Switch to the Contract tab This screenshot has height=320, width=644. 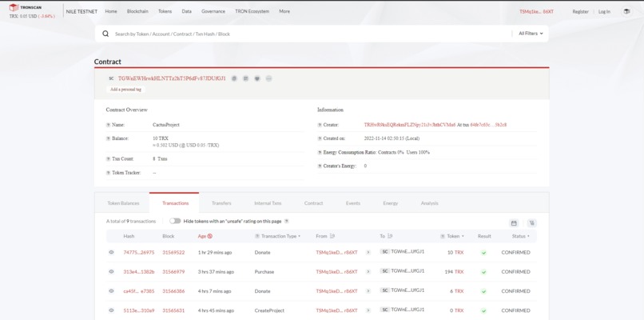pos(313,203)
